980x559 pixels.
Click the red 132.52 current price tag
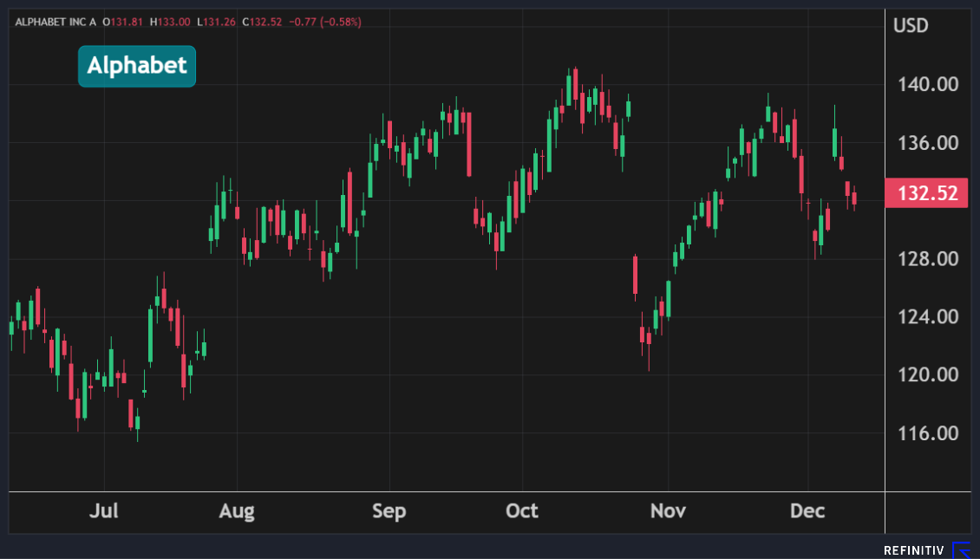click(926, 192)
